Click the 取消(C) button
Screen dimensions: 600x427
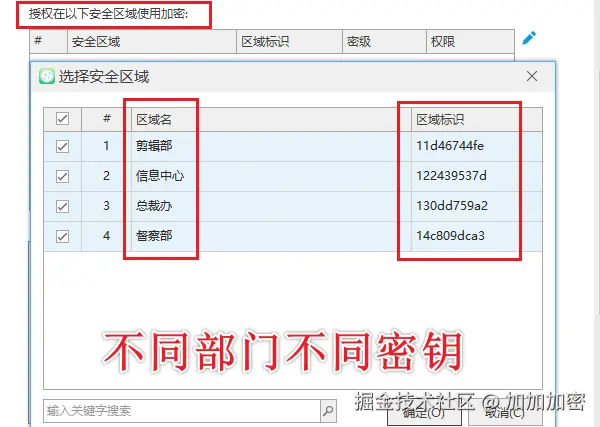504,413
